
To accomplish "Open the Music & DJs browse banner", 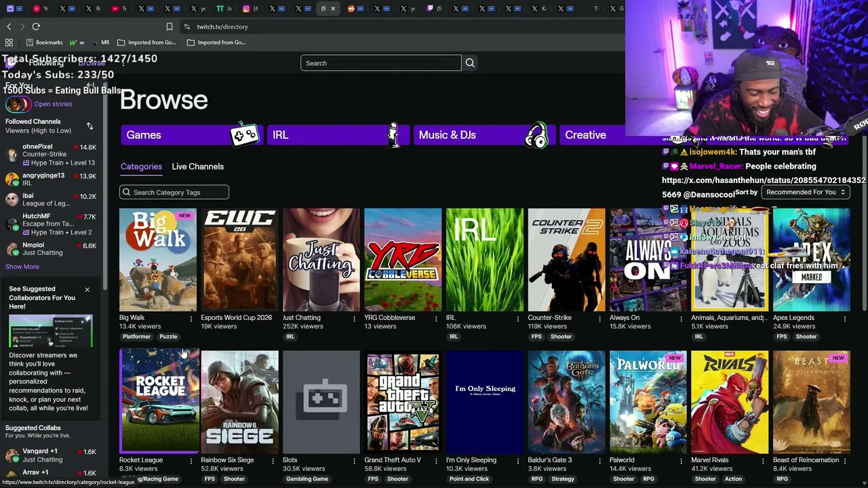I will [484, 135].
